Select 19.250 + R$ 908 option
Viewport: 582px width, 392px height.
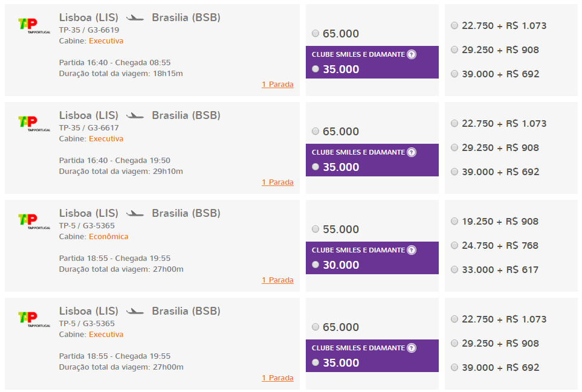[454, 221]
